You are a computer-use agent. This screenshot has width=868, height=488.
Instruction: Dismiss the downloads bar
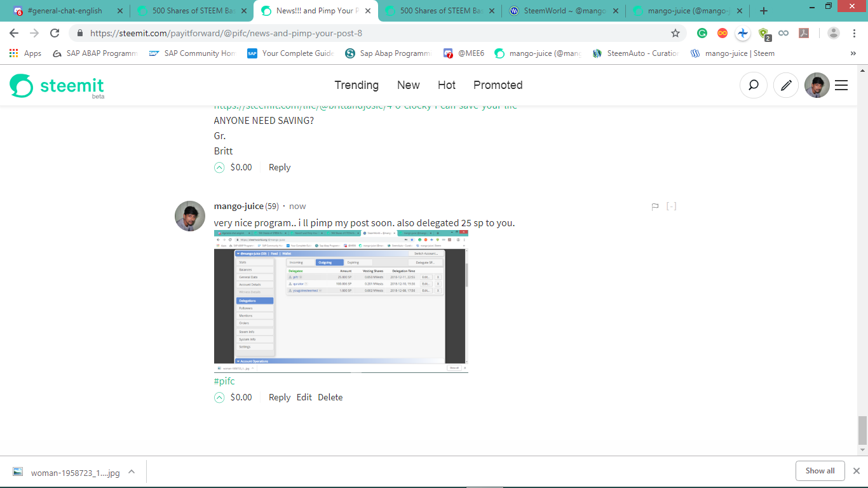point(856,471)
